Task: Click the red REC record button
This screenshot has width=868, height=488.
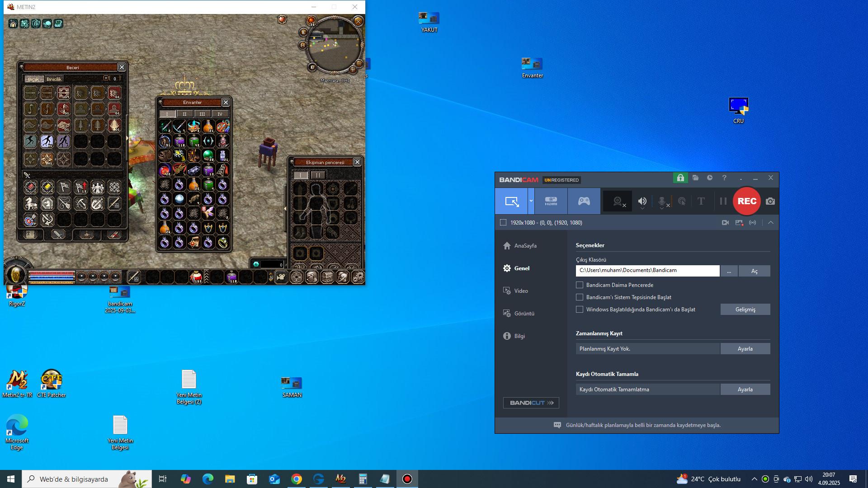Action: (x=746, y=201)
